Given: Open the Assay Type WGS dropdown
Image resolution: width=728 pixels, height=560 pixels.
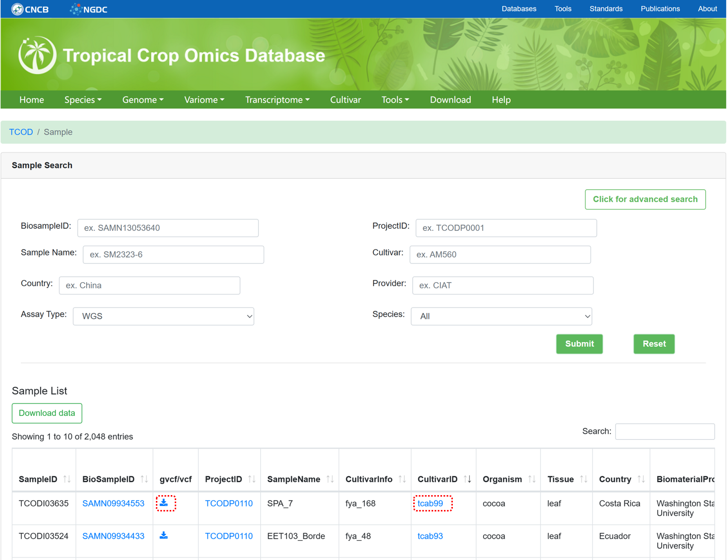Looking at the screenshot, I should point(163,316).
